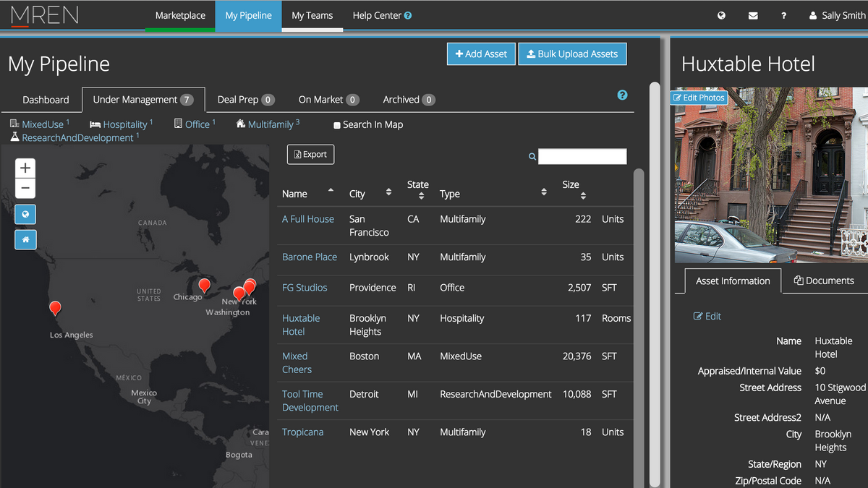Open the Huxtable Hotel asset link
868x488 pixels.
301,325
